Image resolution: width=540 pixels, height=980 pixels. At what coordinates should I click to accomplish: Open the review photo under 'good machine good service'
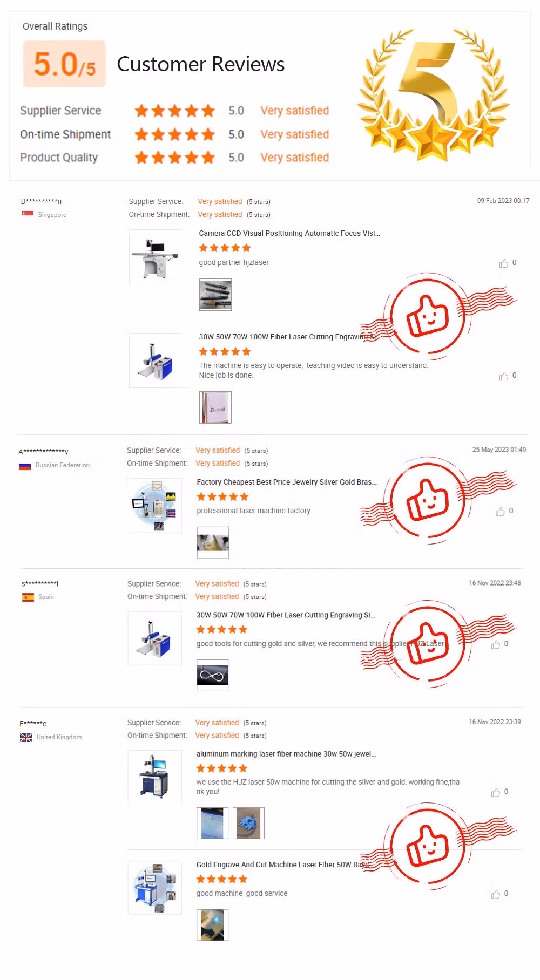click(x=213, y=925)
